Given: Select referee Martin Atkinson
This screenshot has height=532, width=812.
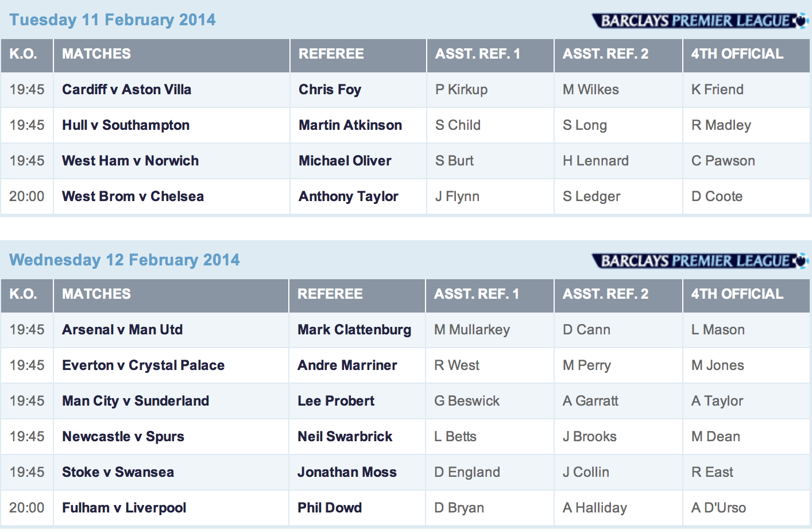Looking at the screenshot, I should coord(350,125).
